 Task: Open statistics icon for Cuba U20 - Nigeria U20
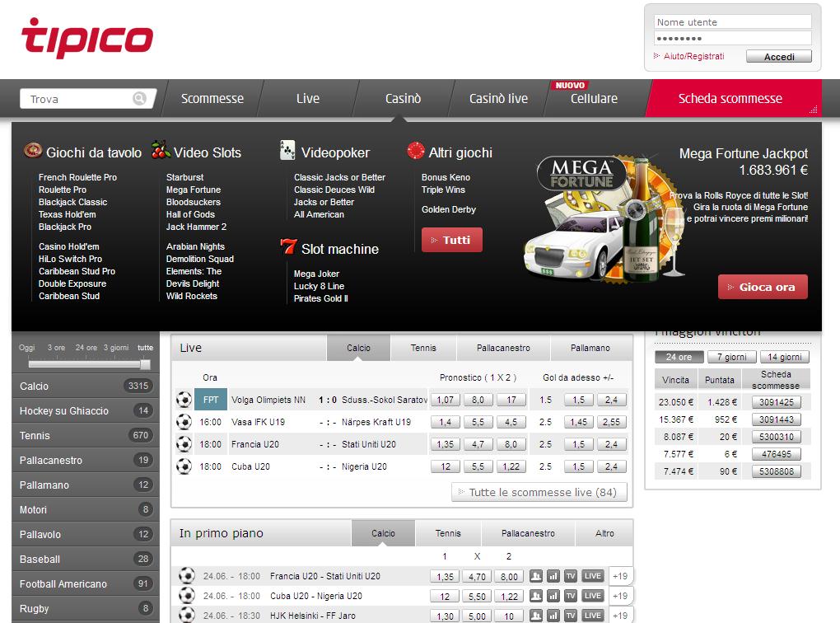click(553, 596)
